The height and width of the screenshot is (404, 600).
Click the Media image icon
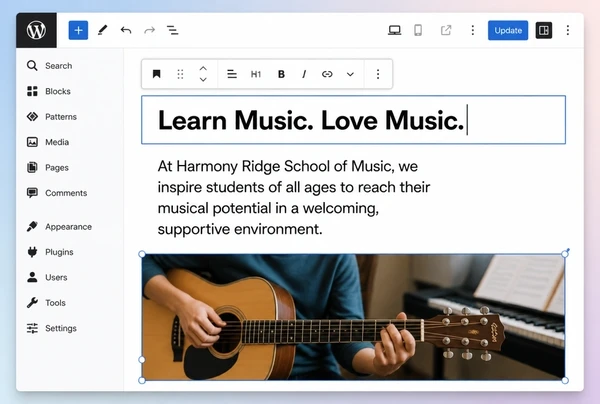tap(33, 142)
